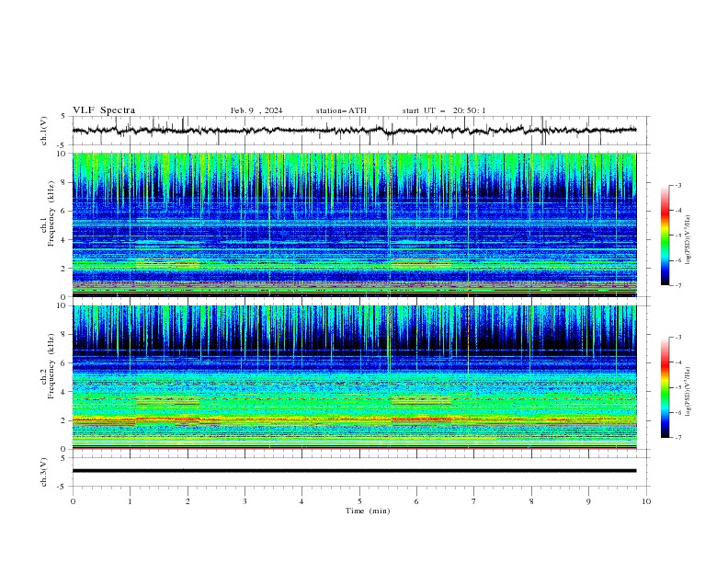
Task: Click the ch.3 flat black voltage trace
Action: pyautogui.click(x=354, y=471)
